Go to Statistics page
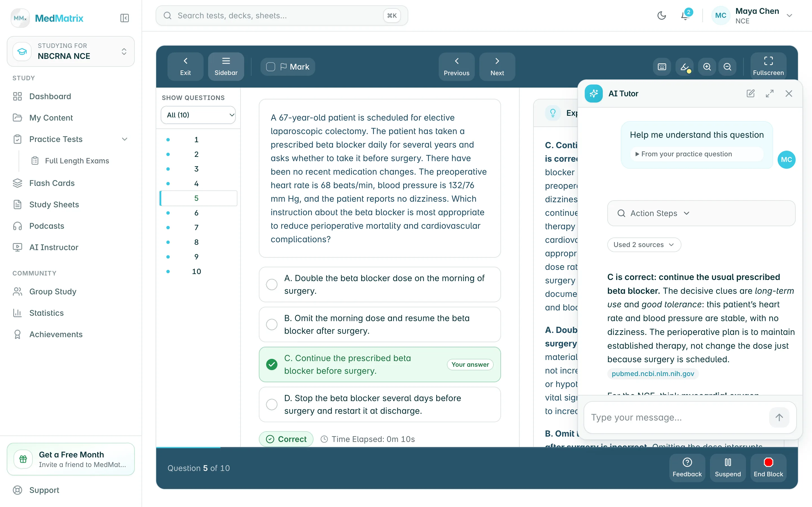 (x=46, y=313)
